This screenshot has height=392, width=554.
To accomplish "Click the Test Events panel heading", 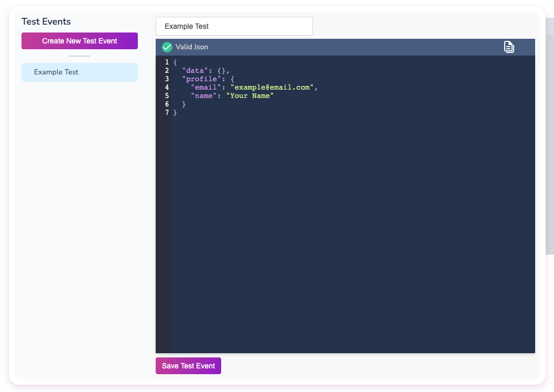I will [46, 21].
